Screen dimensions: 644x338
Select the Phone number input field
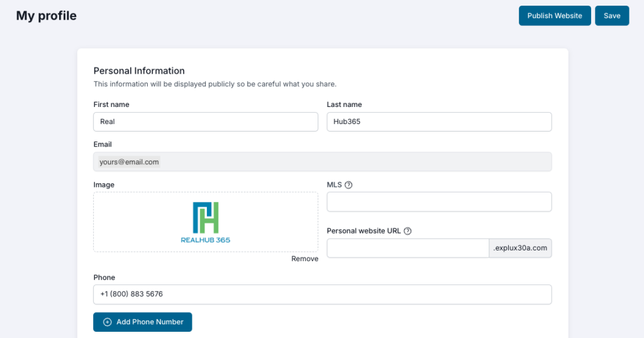(322, 294)
